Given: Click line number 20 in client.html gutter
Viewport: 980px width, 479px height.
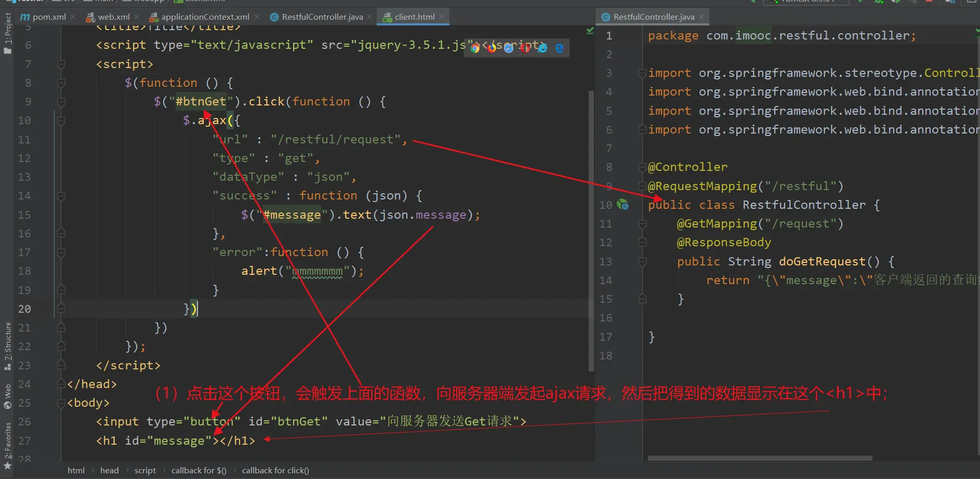Looking at the screenshot, I should (x=24, y=309).
